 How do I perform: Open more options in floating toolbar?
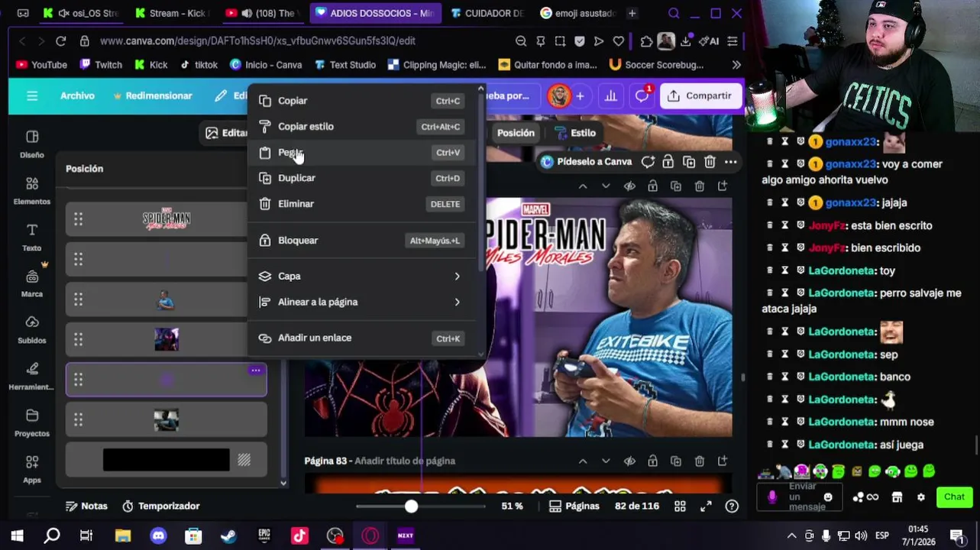pos(730,162)
